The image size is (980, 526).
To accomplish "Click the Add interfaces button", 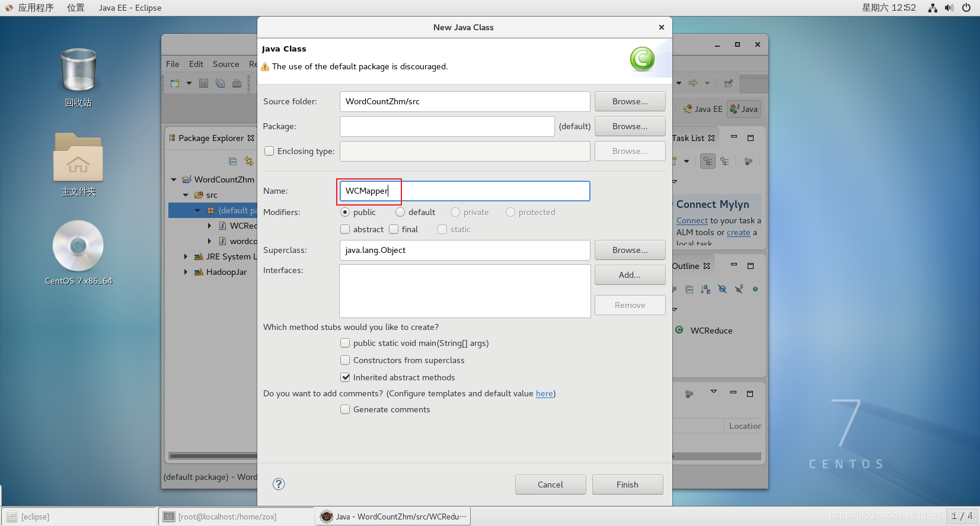I will [x=630, y=275].
